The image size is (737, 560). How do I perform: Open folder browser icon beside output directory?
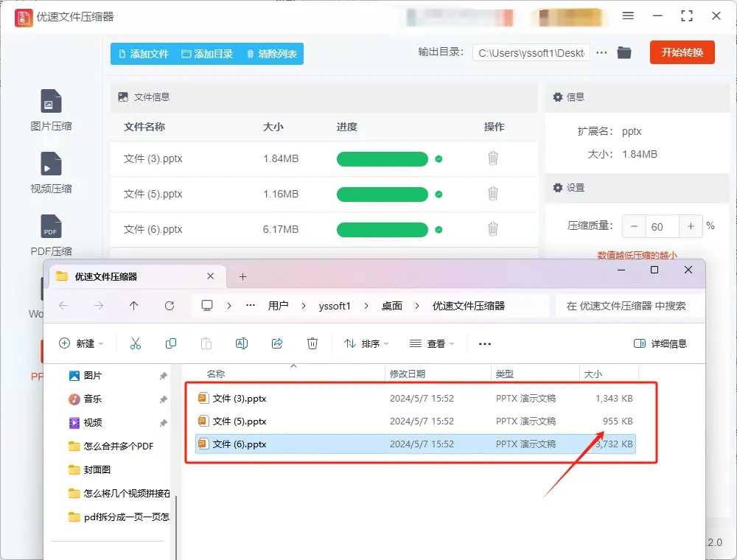pyautogui.click(x=624, y=52)
